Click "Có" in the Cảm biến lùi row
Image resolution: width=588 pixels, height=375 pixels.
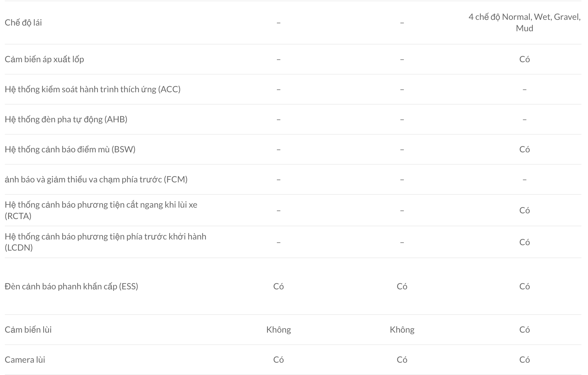pyautogui.click(x=524, y=330)
